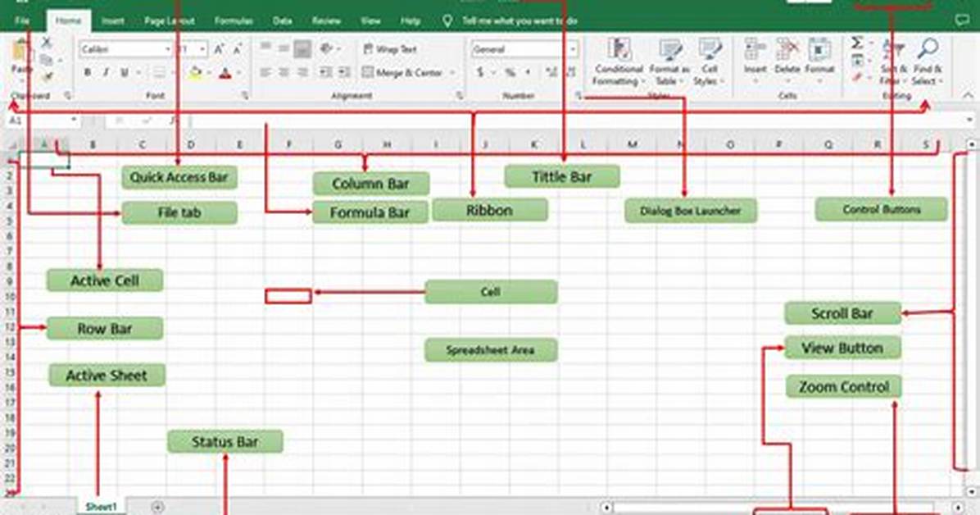Pick the yellow Fill Color swatch button
The image size is (980, 515).
(x=196, y=73)
